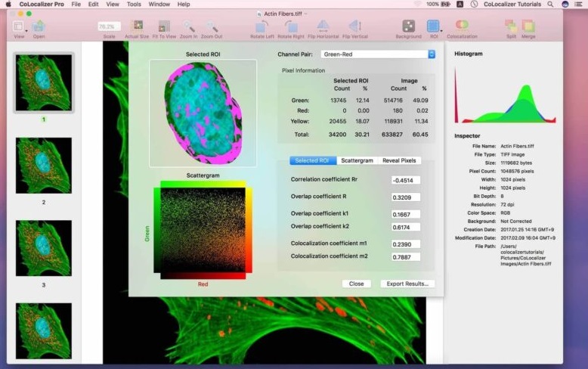Click the Colocalization coefficient m2 value field
Image resolution: width=588 pixels, height=369 pixels.
(405, 257)
